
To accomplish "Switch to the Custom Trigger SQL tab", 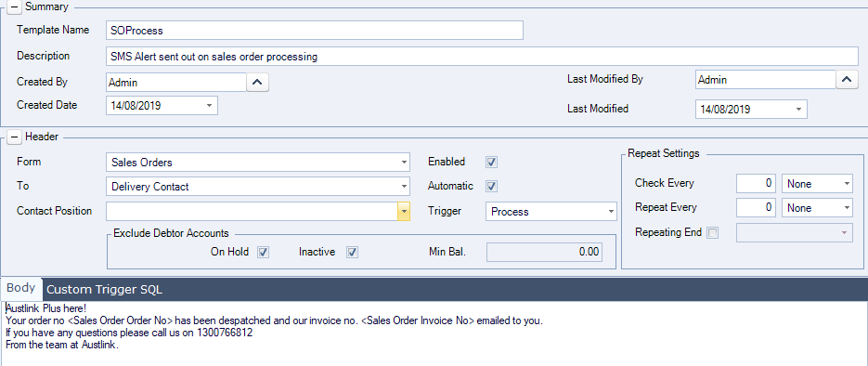I will coord(105,290).
